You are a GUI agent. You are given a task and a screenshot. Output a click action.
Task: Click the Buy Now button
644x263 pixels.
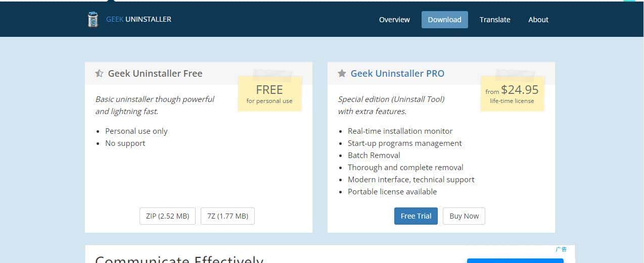tap(464, 216)
